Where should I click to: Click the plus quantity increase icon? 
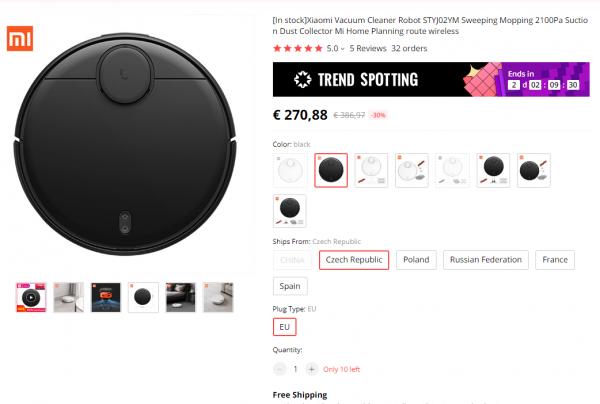[311, 369]
